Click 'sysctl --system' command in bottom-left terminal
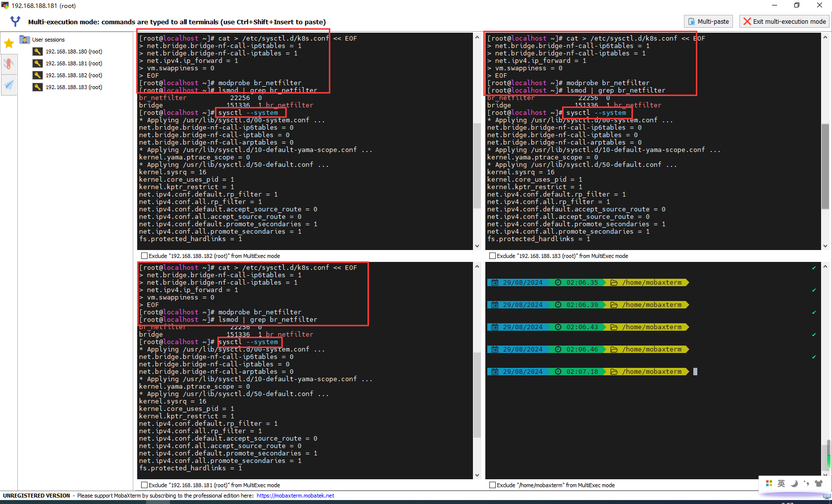This screenshot has width=832, height=504. (248, 342)
